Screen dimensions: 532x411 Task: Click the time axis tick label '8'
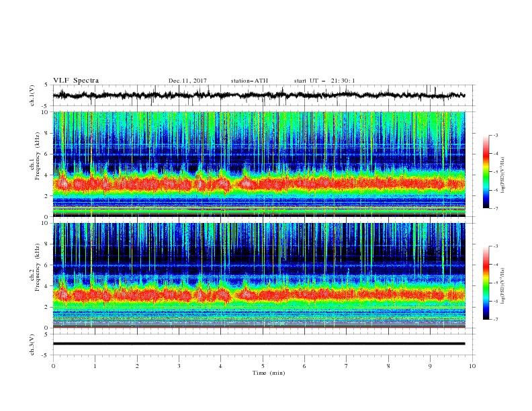coord(388,366)
